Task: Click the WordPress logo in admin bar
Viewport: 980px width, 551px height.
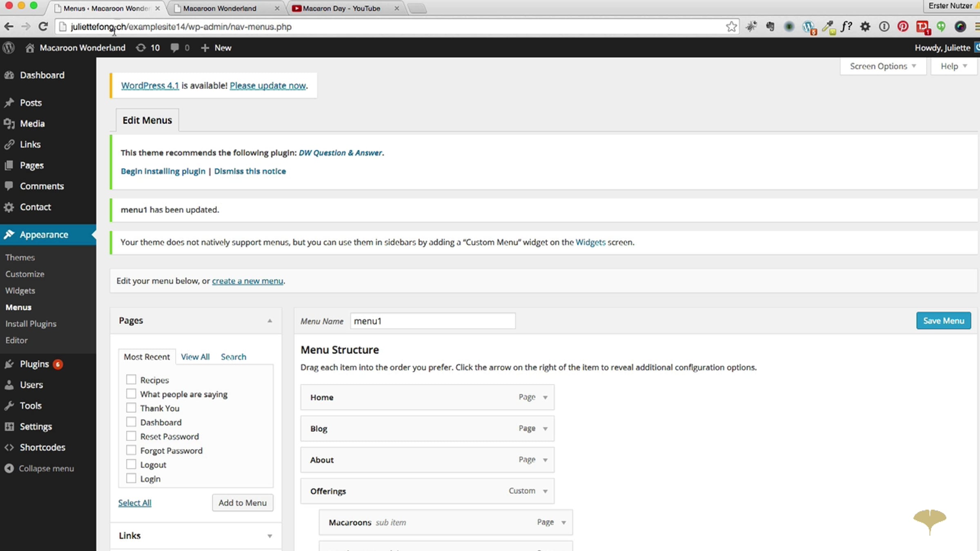Action: (x=9, y=48)
